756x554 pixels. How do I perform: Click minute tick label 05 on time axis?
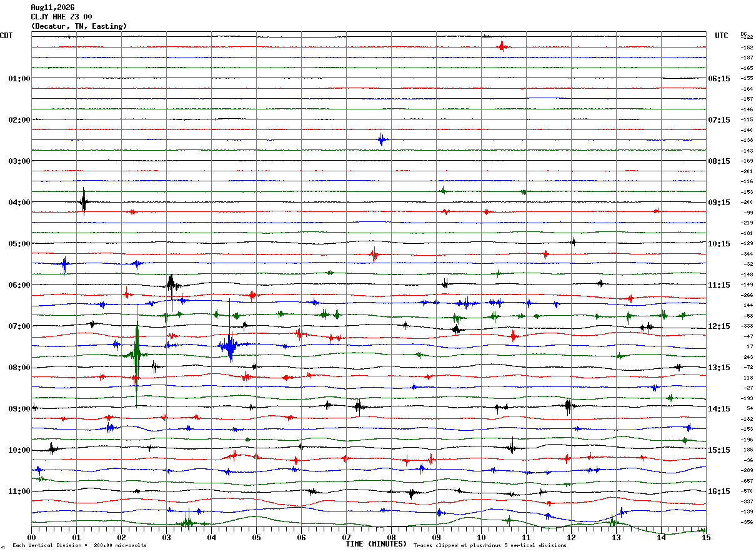(256, 537)
